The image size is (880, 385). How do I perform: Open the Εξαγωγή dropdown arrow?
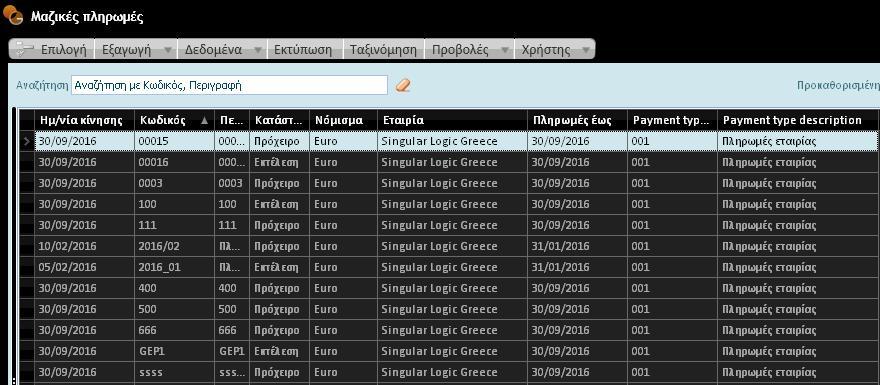click(167, 50)
